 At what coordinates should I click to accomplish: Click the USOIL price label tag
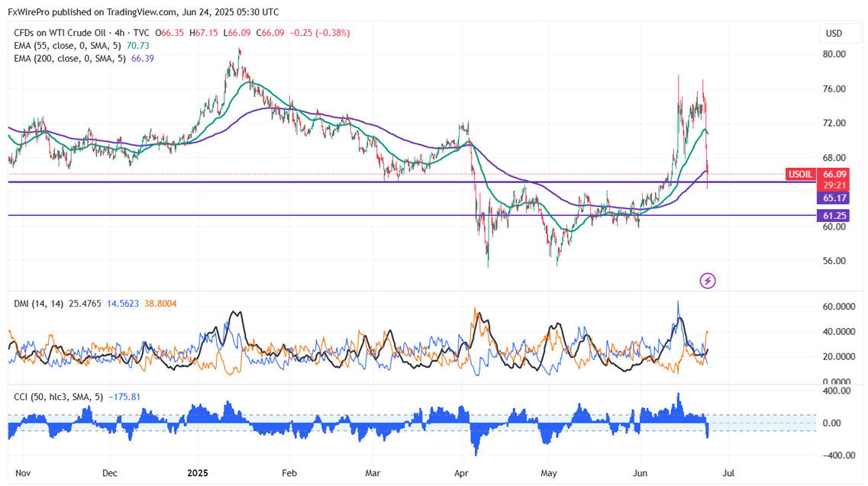pos(800,175)
